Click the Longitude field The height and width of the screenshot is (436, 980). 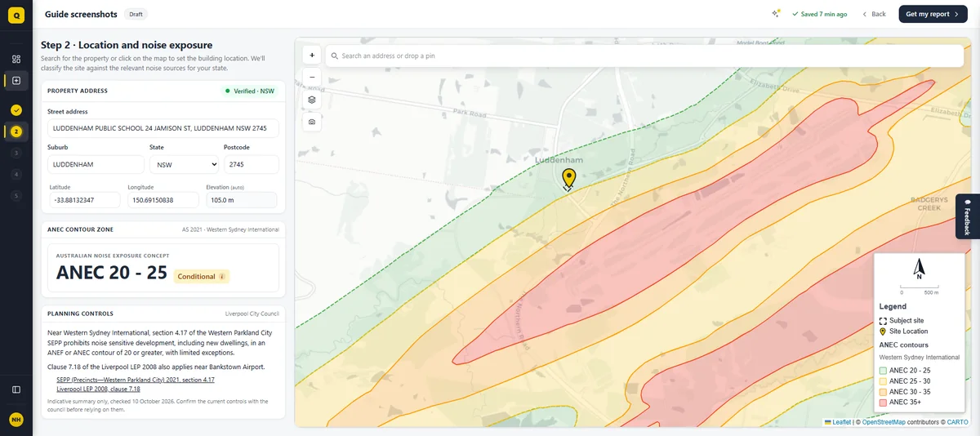click(163, 200)
